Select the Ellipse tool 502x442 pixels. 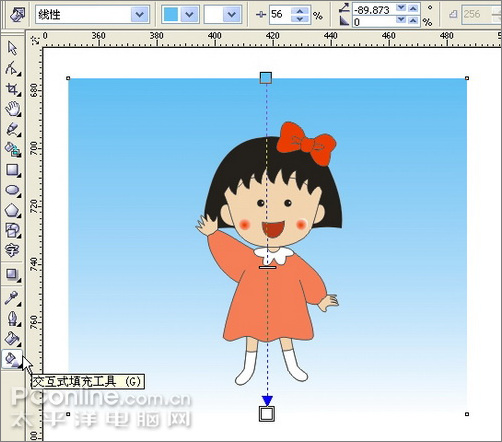(12, 190)
